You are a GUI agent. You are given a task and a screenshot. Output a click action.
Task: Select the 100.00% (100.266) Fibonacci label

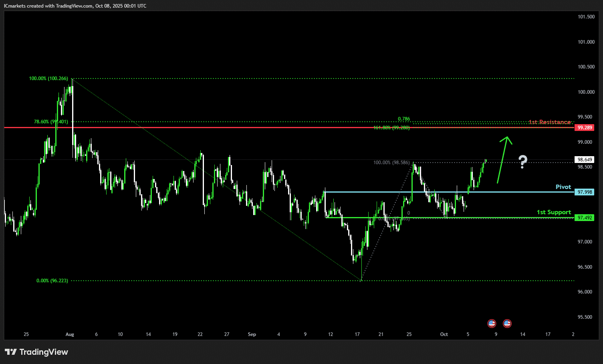[48, 78]
